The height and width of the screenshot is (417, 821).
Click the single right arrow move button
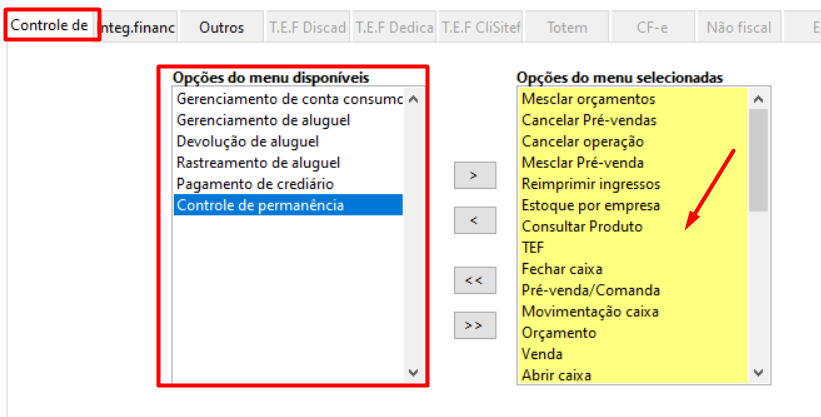click(x=474, y=175)
